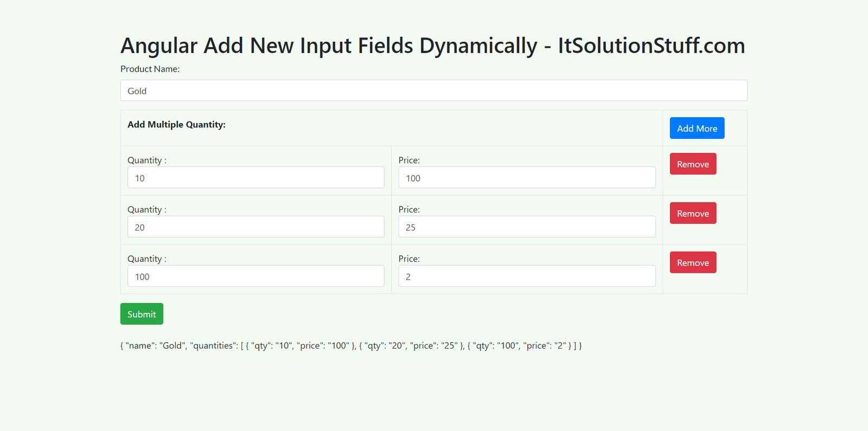Viewport: 868px width, 431px height.
Task: Click the JSON output text below Submit
Action: point(350,346)
